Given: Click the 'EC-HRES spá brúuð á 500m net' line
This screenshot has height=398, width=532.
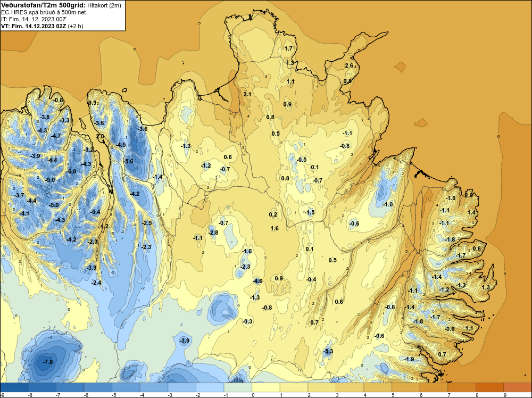Looking at the screenshot, I should (x=43, y=12).
